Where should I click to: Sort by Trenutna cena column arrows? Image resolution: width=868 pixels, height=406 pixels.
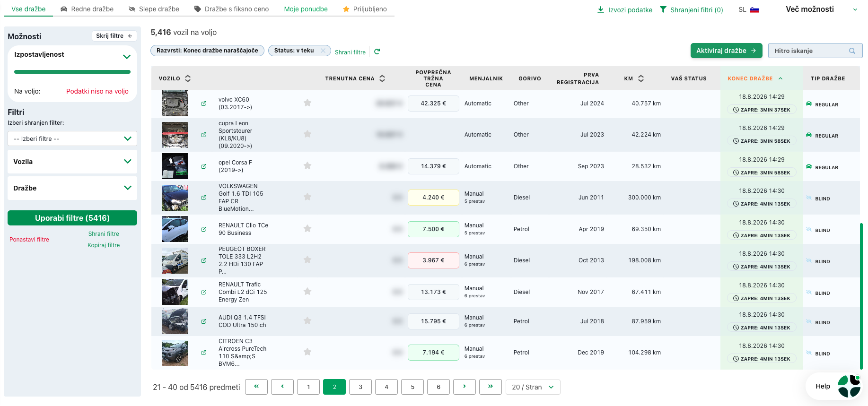coord(382,78)
